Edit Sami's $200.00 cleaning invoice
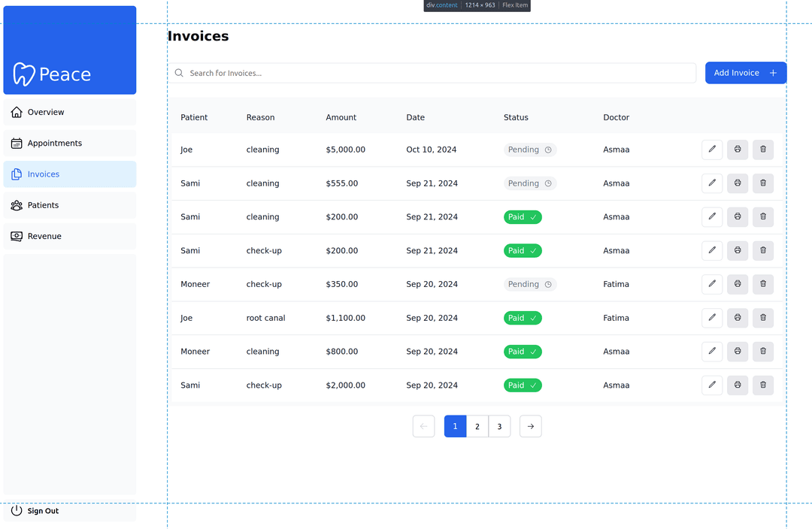The height and width of the screenshot is (529, 812). click(711, 217)
